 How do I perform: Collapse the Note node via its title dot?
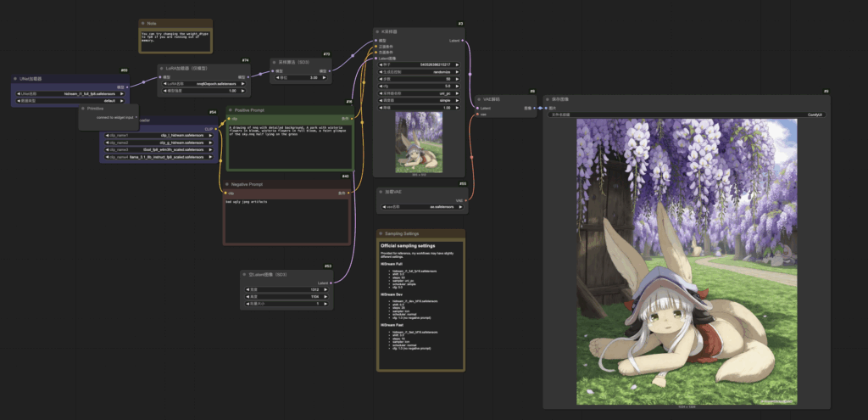point(142,23)
